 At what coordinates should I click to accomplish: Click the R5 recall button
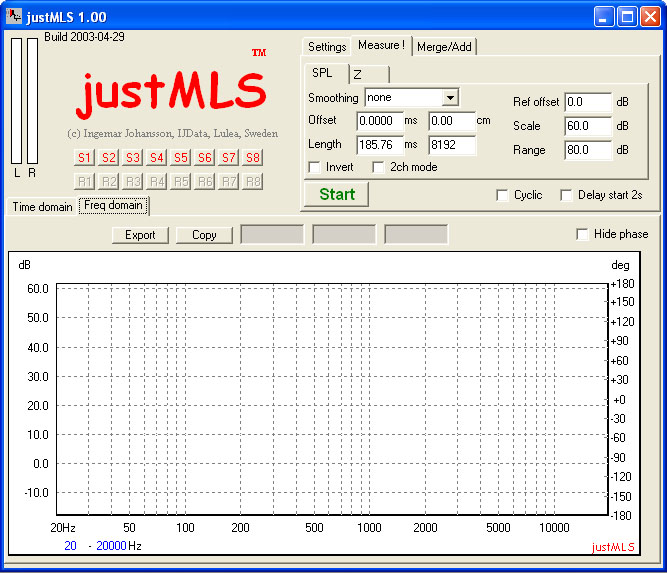click(180, 182)
